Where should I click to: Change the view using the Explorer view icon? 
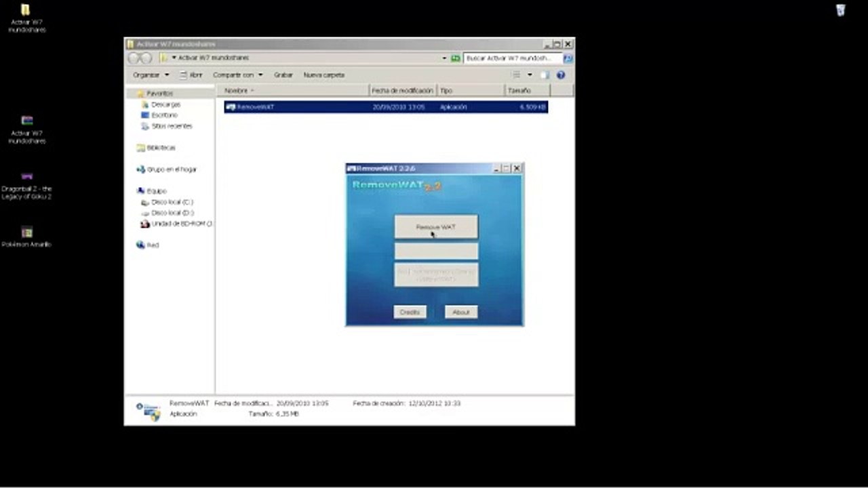516,75
